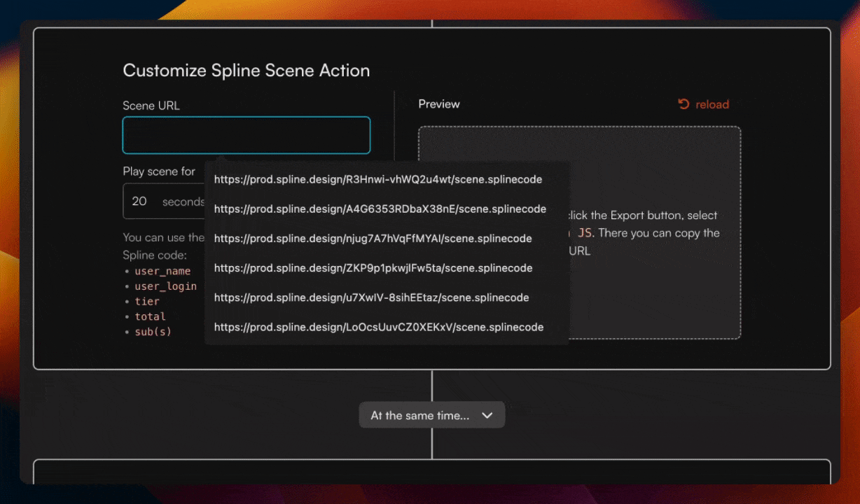860x504 pixels.
Task: Click the user_login variable
Action: 165,286
